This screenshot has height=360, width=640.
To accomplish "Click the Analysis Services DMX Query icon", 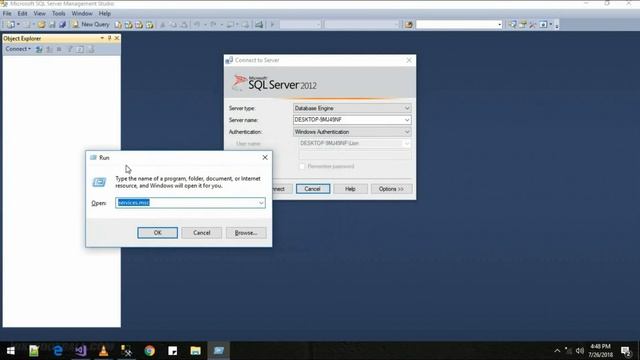I will pyautogui.click(x=139, y=24).
